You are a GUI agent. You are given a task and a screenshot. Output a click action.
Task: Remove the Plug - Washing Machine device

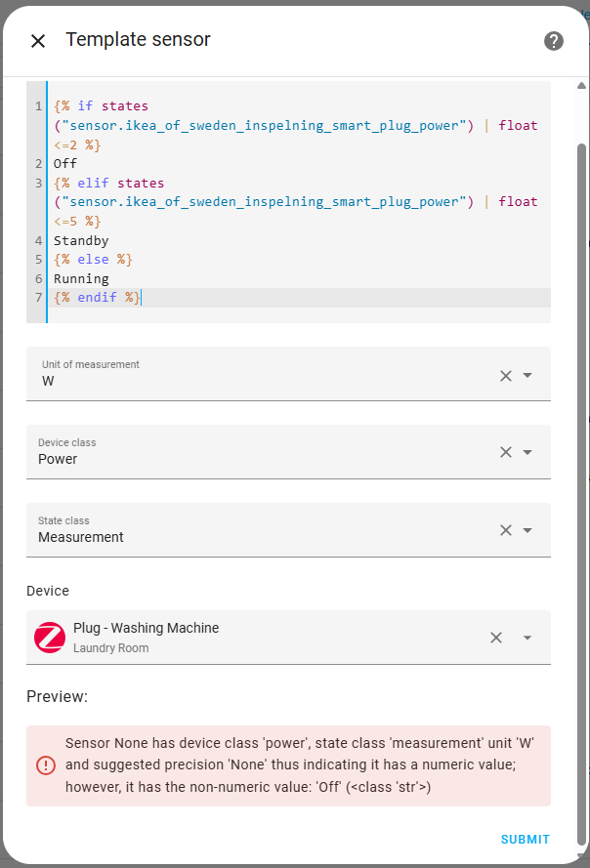[496, 638]
